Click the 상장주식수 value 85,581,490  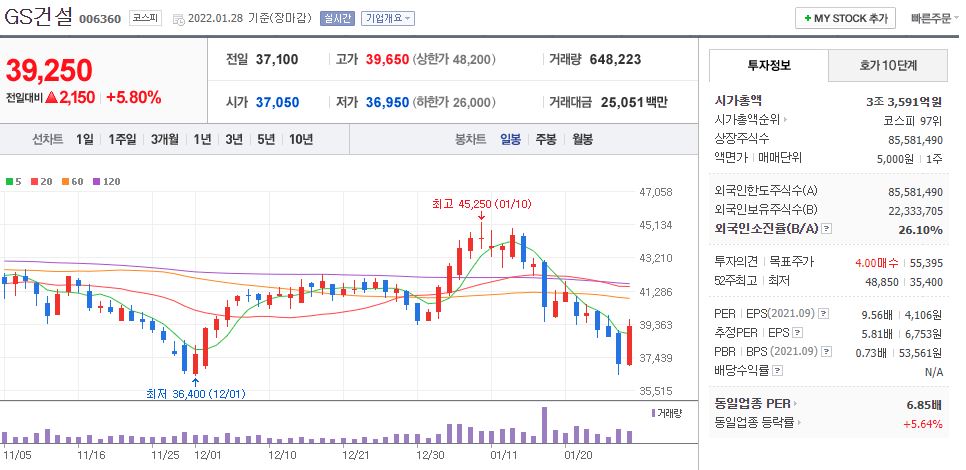pyautogui.click(x=915, y=140)
